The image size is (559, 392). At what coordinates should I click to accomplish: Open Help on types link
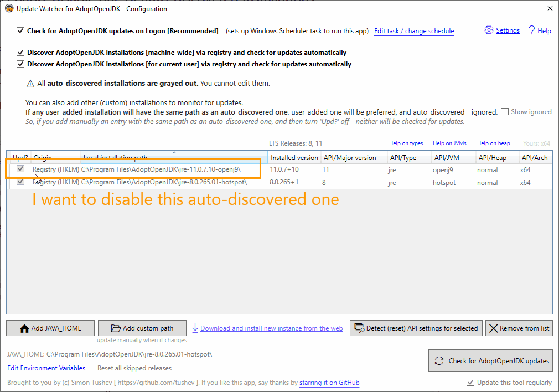pos(406,143)
